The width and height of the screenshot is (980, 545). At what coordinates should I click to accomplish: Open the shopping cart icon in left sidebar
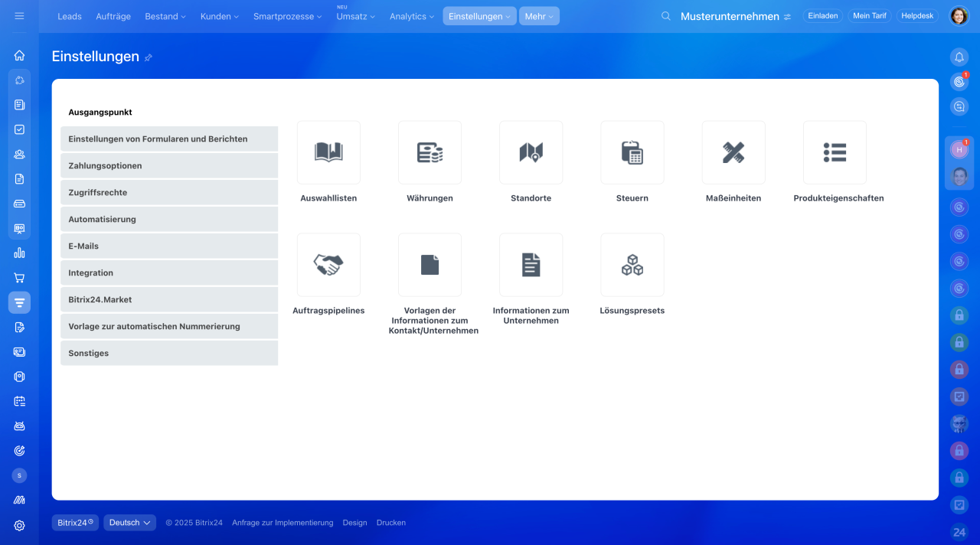pyautogui.click(x=19, y=278)
